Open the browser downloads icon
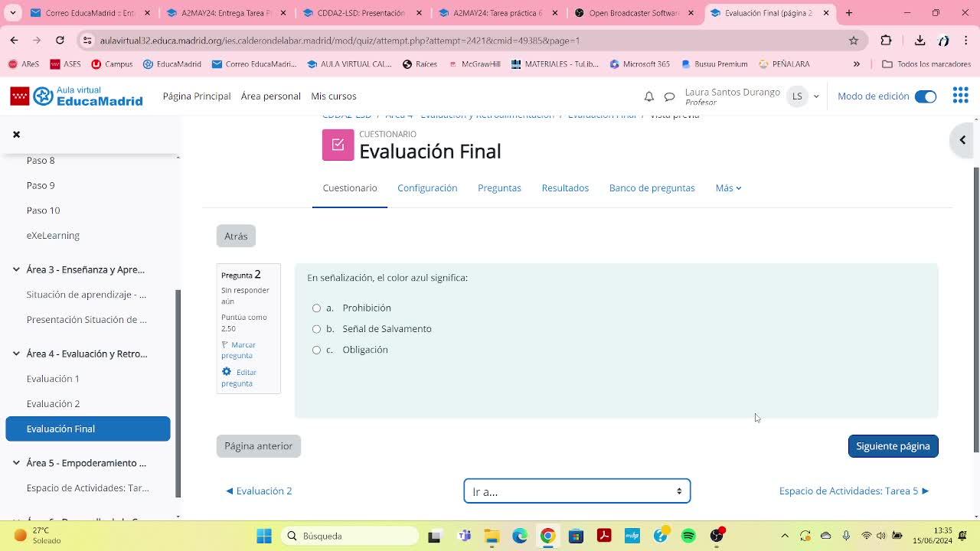Image resolution: width=980 pixels, height=551 pixels. pyautogui.click(x=920, y=41)
